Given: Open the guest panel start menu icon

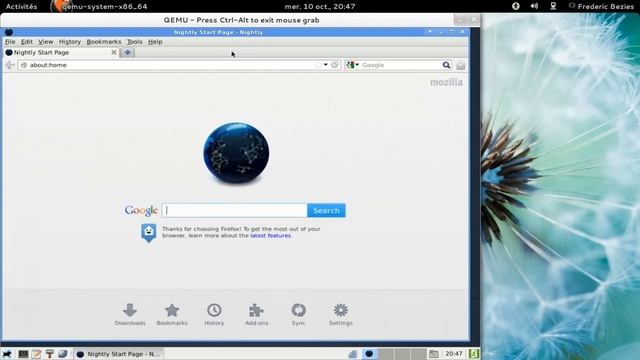Looking at the screenshot, I should [7, 354].
